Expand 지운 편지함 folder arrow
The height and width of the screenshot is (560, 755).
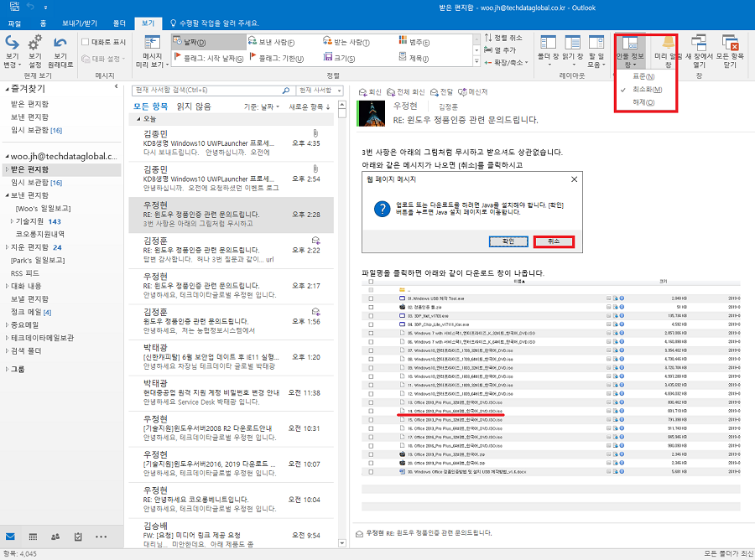pyautogui.click(x=8, y=247)
